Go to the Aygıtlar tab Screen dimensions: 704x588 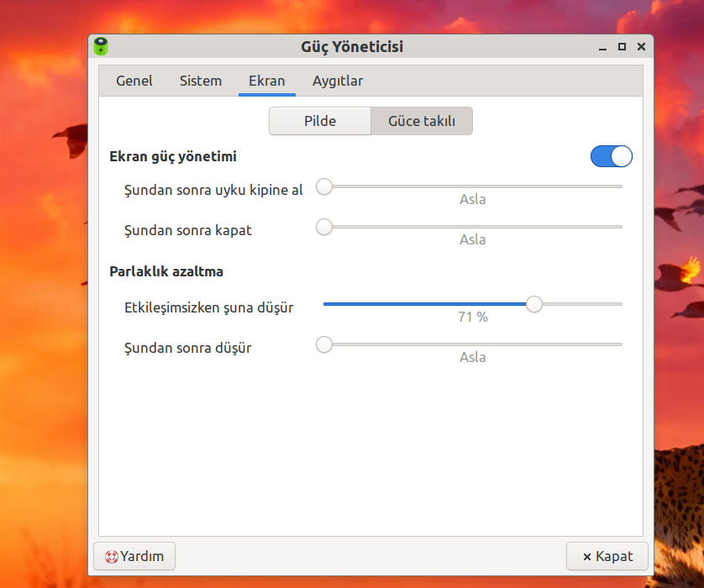click(338, 81)
